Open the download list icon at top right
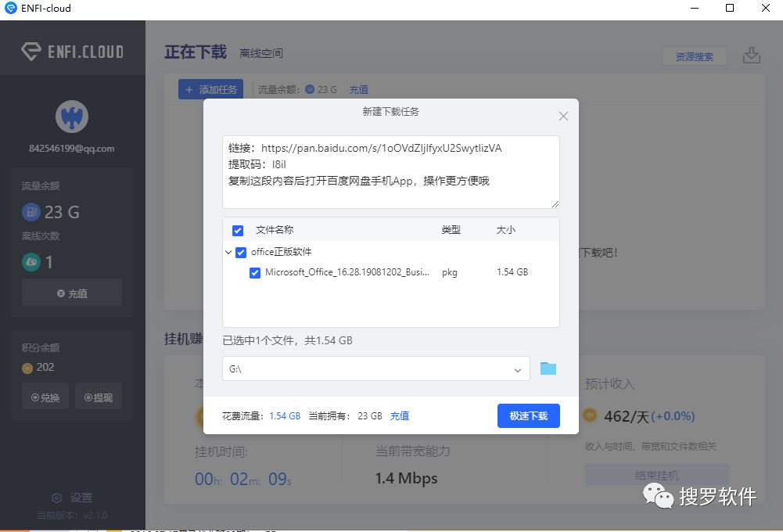 [x=752, y=55]
